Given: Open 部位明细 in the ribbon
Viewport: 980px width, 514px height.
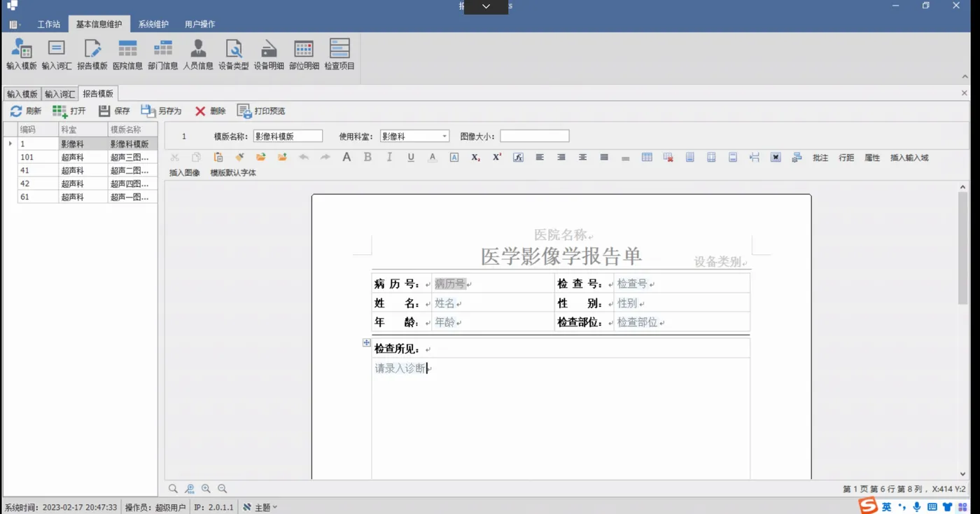Looking at the screenshot, I should pos(304,55).
